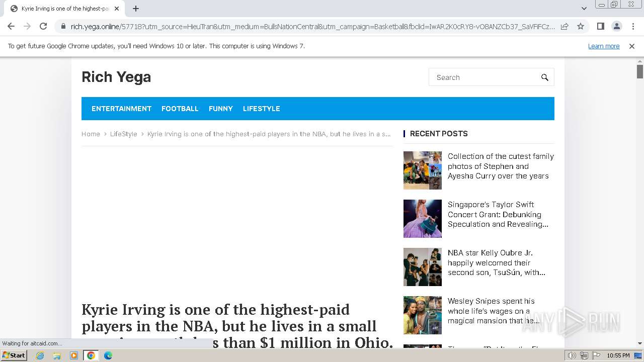This screenshot has height=362, width=644.
Task: Go to LifeStyle breadcrumb
Action: click(x=124, y=134)
